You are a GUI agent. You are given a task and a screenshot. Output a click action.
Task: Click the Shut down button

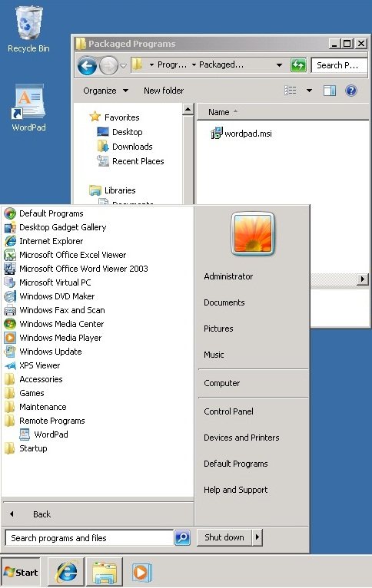coord(224,537)
